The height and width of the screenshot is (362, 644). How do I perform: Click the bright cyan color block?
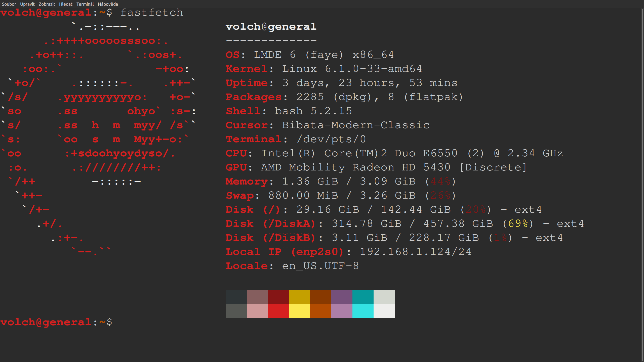(363, 311)
